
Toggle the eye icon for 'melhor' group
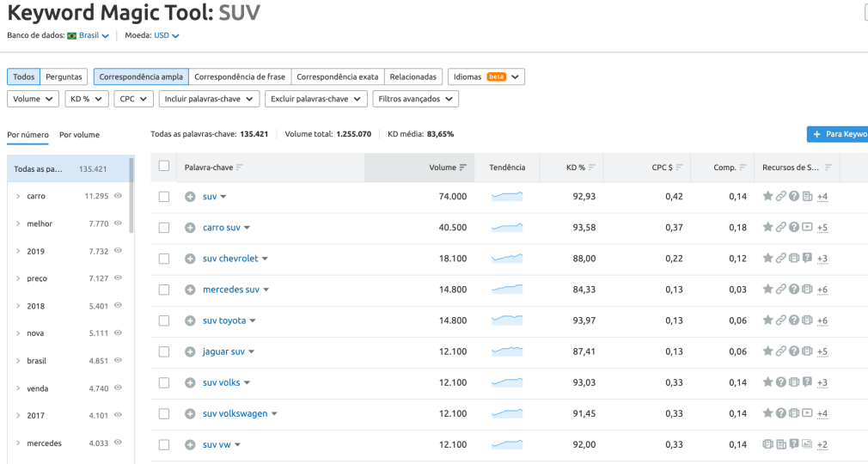click(118, 223)
